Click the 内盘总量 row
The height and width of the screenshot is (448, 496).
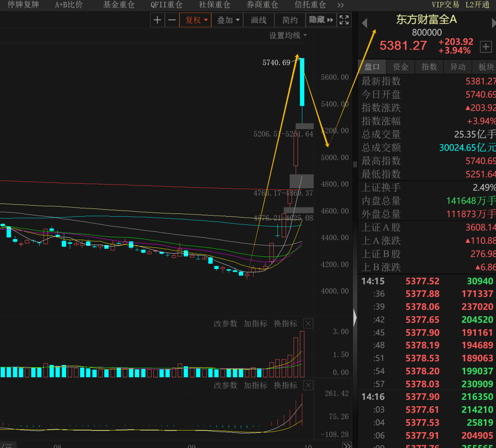(427, 201)
